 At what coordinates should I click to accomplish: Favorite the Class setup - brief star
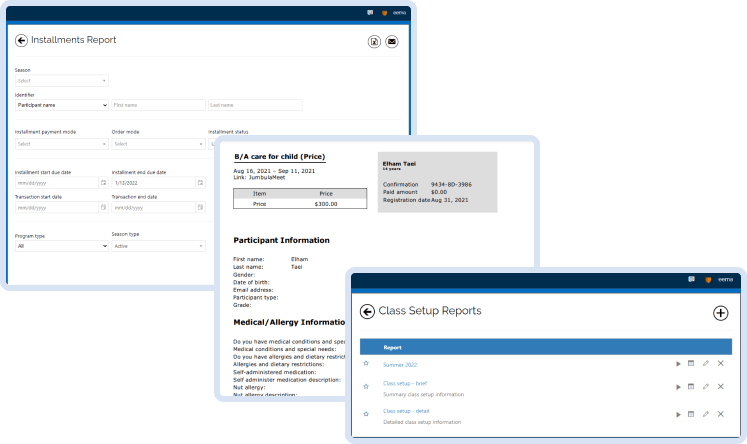point(366,386)
